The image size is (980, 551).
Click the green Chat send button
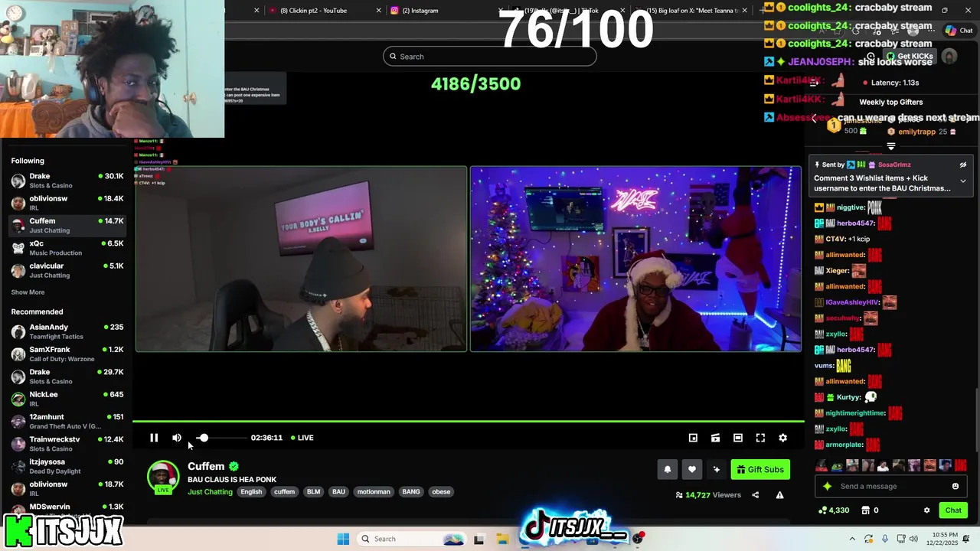point(953,510)
